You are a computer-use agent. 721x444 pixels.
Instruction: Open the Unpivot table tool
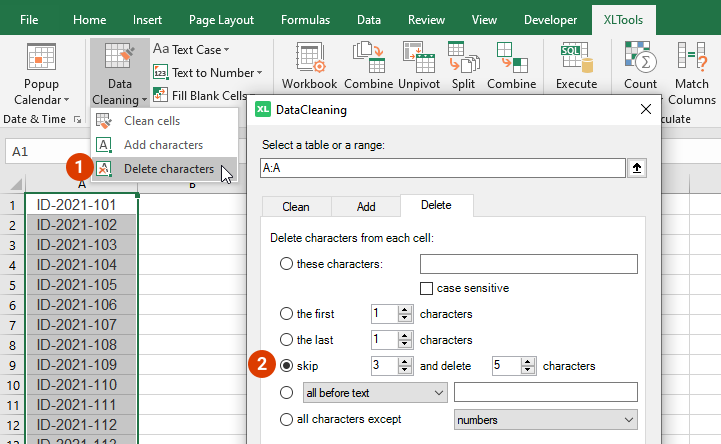[x=419, y=65]
